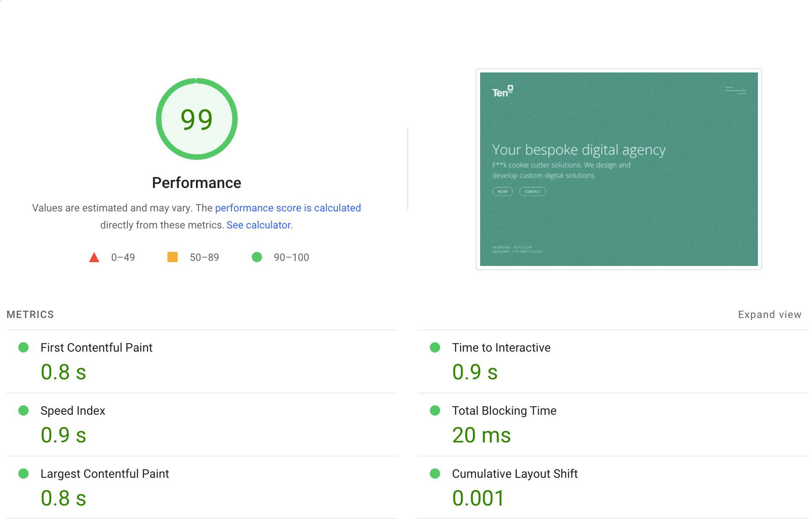The width and height of the screenshot is (812, 520).
Task: Click the green circle near Largest Contentful Paint
Action: tap(23, 474)
